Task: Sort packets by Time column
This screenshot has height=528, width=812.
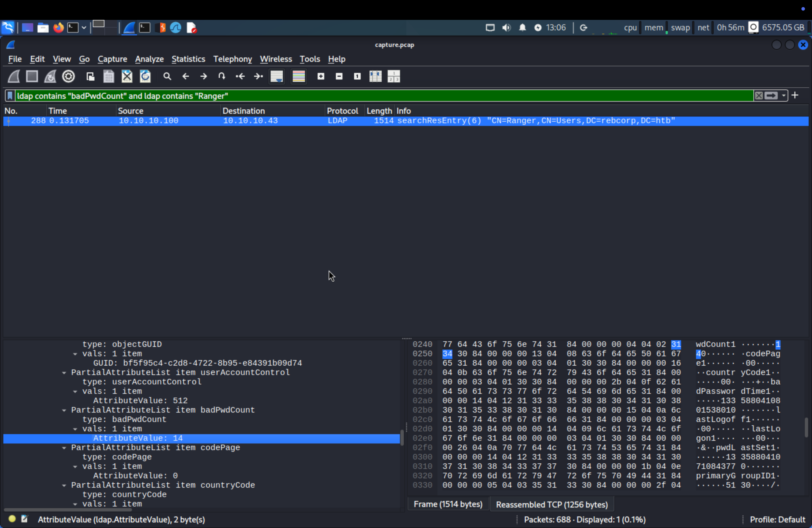Action: point(81,111)
